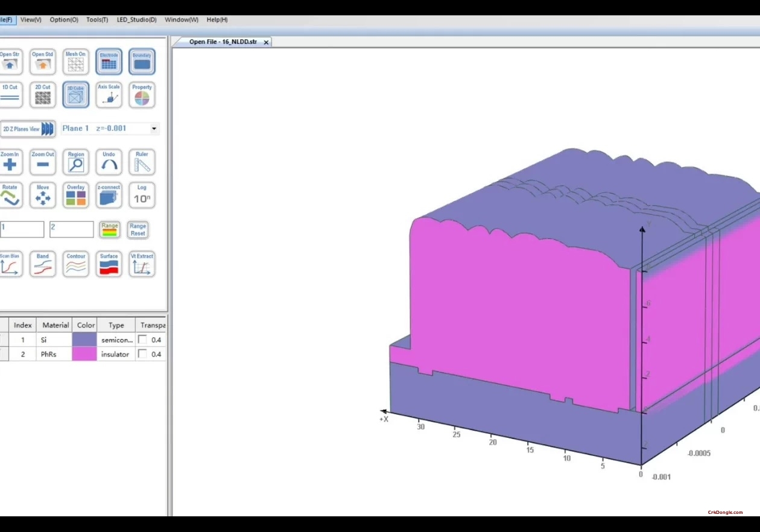Click the 2D Z Planes View control

tap(28, 128)
